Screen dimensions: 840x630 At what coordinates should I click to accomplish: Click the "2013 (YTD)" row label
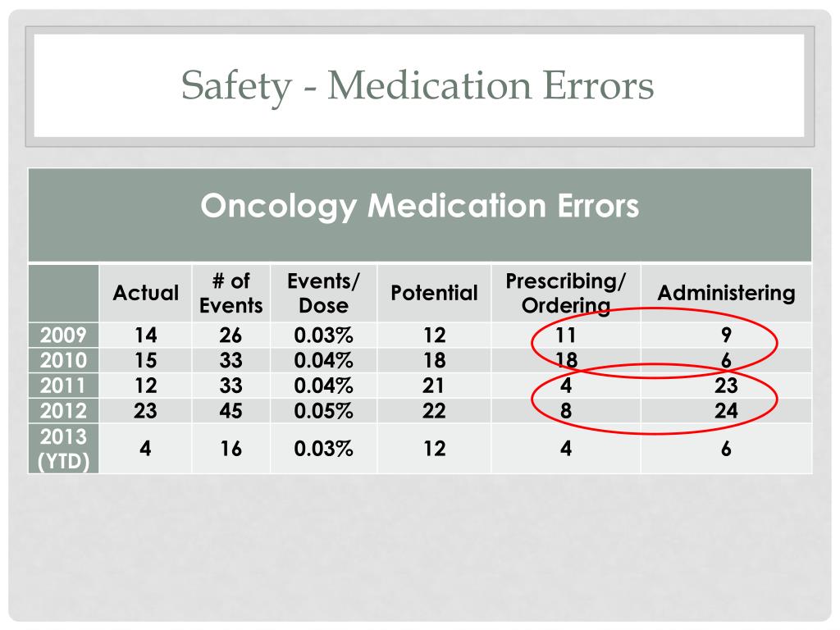tap(64, 448)
